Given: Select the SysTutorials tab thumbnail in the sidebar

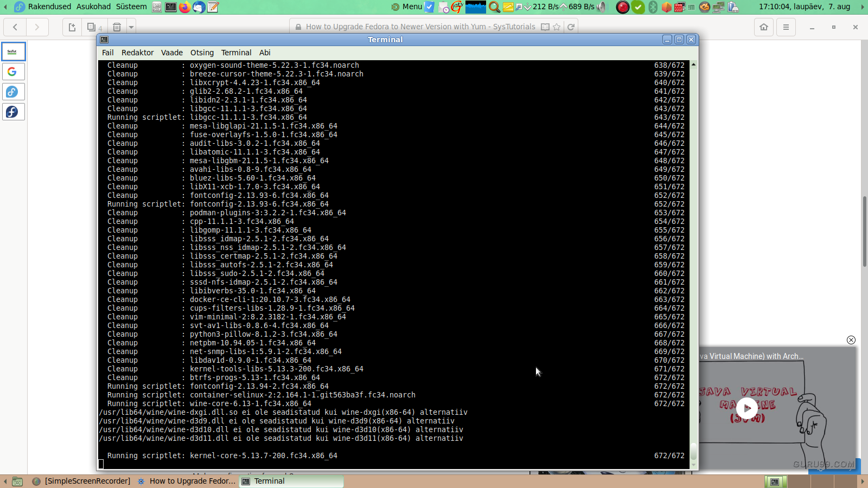Looking at the screenshot, I should (14, 52).
